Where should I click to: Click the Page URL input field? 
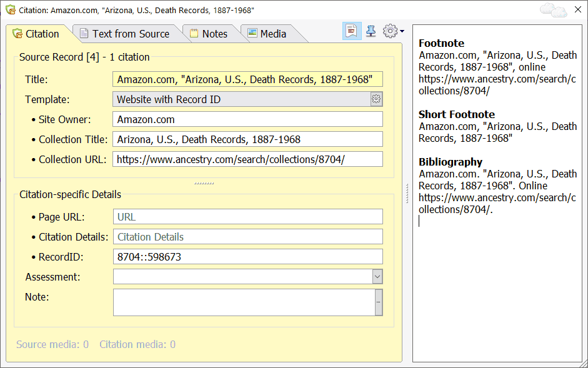[x=247, y=217]
